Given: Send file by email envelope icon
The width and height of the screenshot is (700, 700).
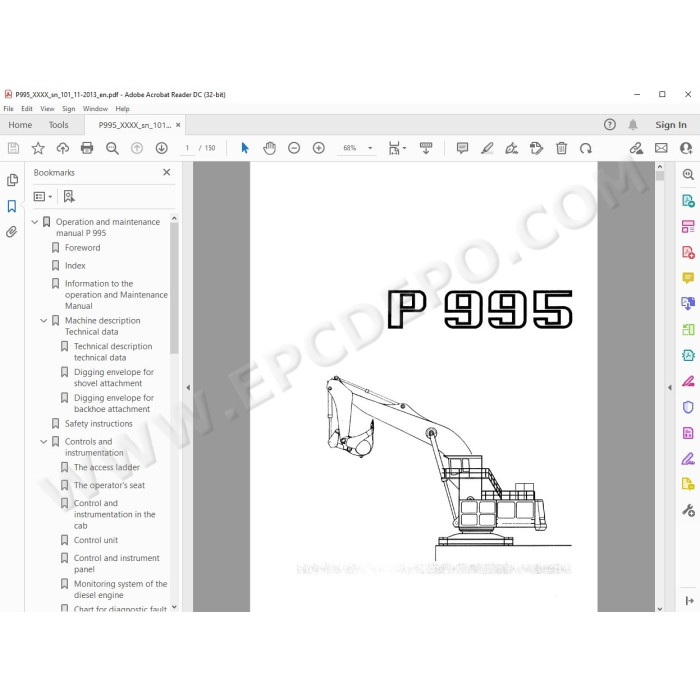Looking at the screenshot, I should (661, 148).
